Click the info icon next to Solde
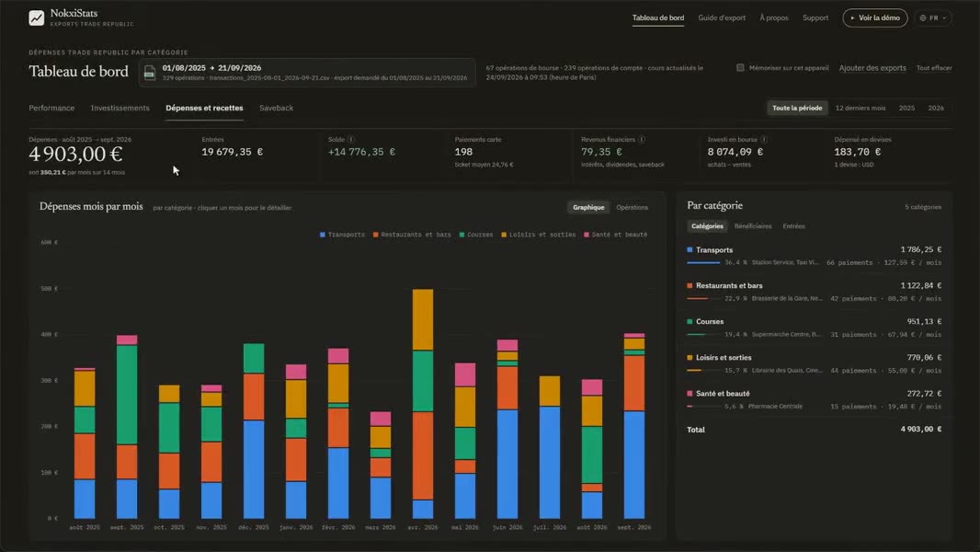The image size is (980, 552). [350, 140]
